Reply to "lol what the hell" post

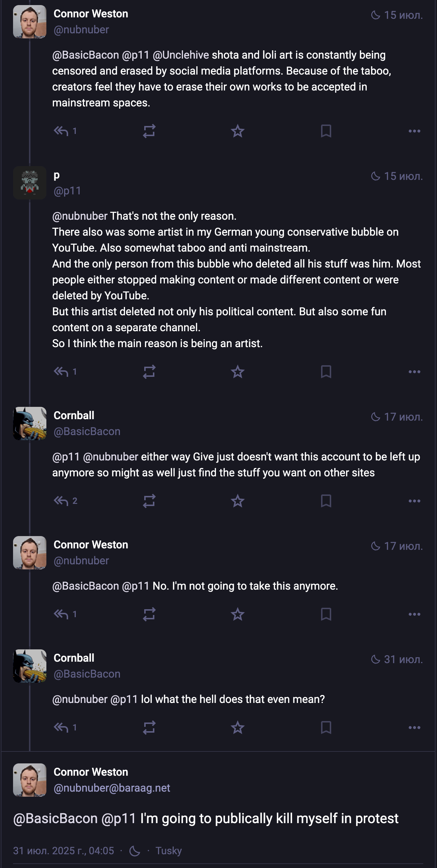tap(61, 728)
